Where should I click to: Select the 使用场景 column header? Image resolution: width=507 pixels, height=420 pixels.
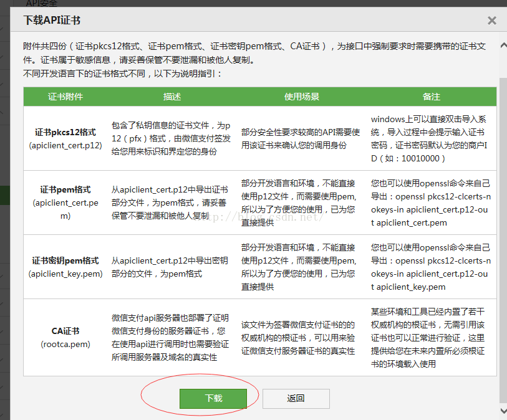tap(302, 97)
